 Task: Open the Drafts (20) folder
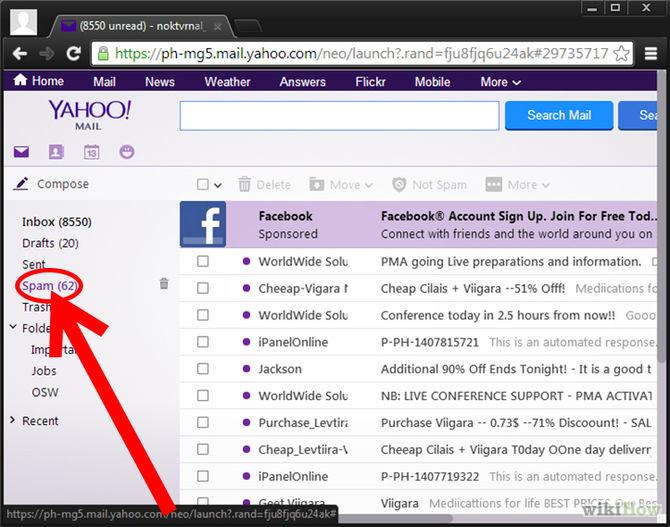click(x=50, y=243)
